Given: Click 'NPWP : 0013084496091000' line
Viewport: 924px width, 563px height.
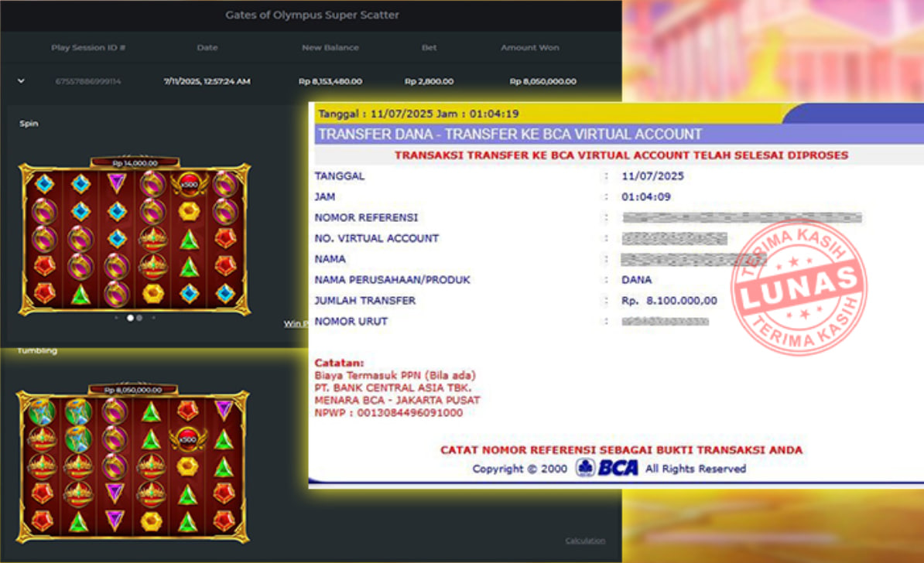Looking at the screenshot, I should (388, 412).
